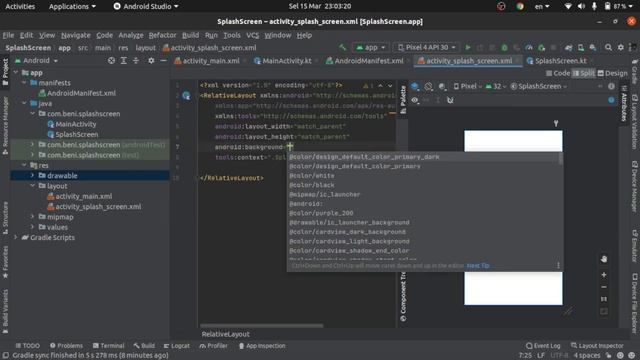Toggle view options eye icon
640x360 pixels.
click(415, 100)
